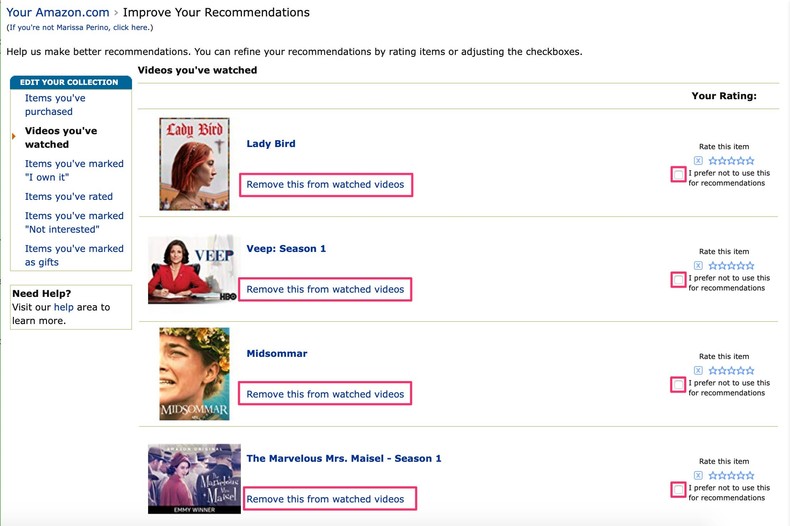Screen dimensions: 790x526
Task: Clear the rating for Veep: Season 1
Action: (698, 266)
